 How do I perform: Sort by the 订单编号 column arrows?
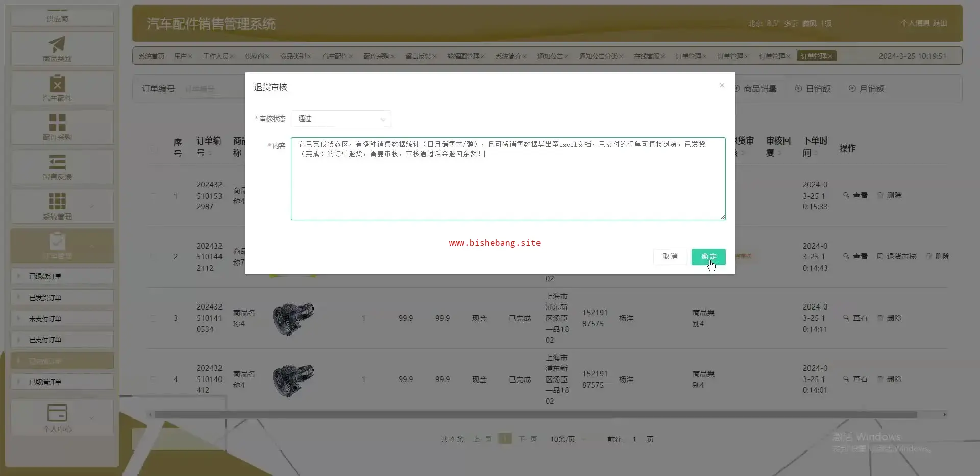pos(210,153)
